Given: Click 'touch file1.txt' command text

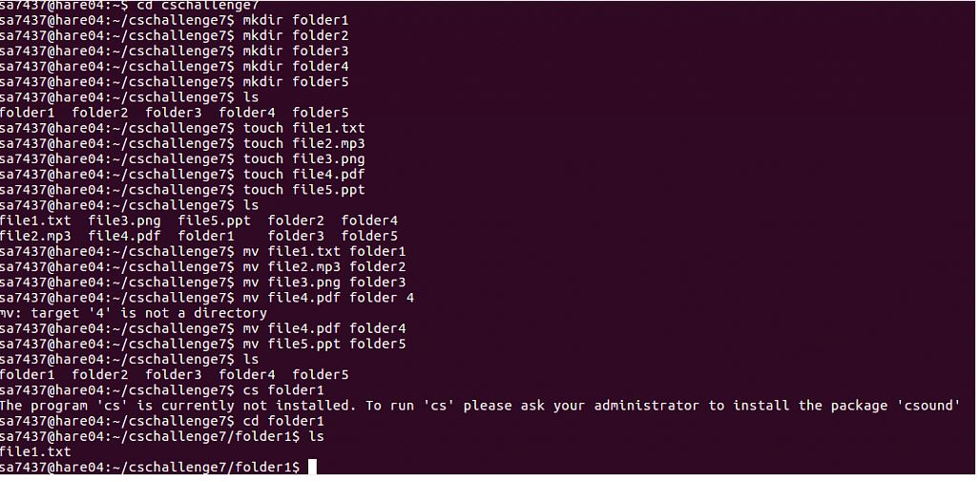Looking at the screenshot, I should (303, 128).
